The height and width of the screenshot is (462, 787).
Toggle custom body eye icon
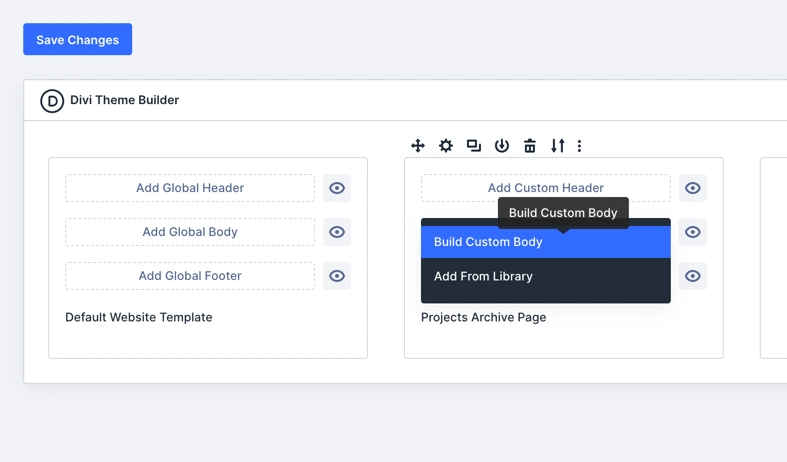tap(693, 232)
